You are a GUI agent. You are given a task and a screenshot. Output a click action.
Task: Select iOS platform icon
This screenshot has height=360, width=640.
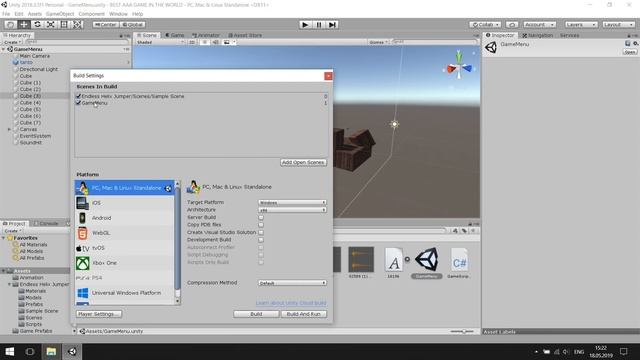click(x=82, y=203)
